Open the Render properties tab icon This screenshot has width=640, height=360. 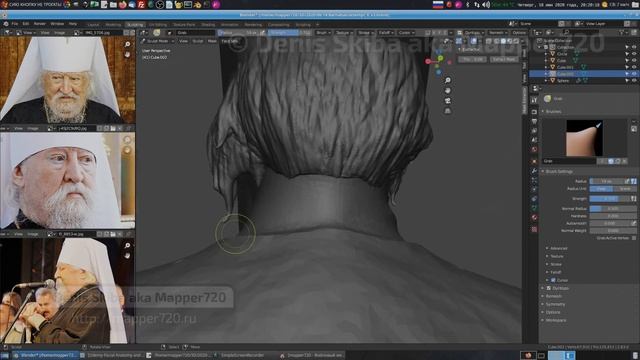point(534,111)
